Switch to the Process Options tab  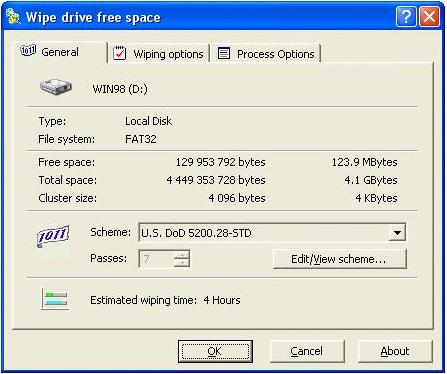pyautogui.click(x=266, y=54)
